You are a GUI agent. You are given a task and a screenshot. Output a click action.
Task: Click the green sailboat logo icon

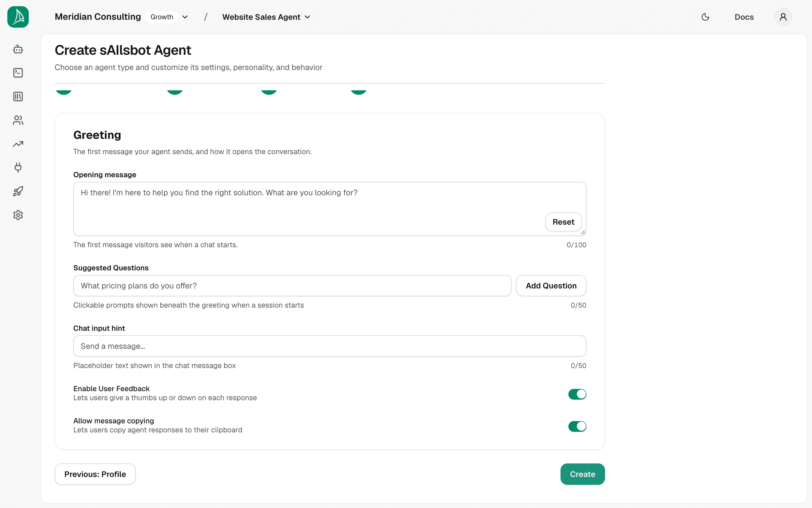click(18, 17)
